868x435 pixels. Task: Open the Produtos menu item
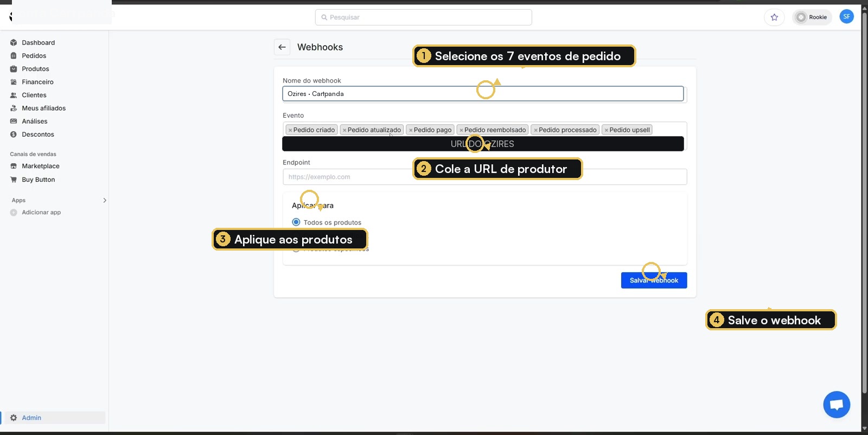(35, 69)
